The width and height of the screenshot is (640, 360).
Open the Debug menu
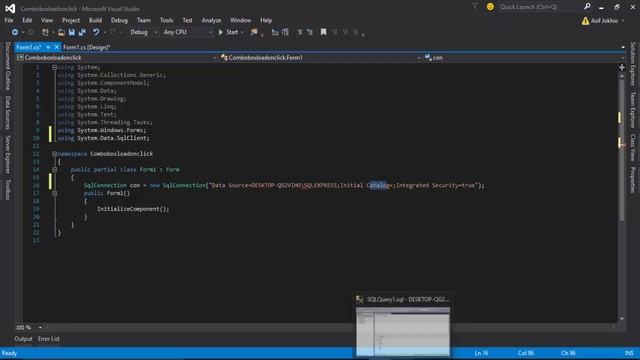click(x=119, y=20)
